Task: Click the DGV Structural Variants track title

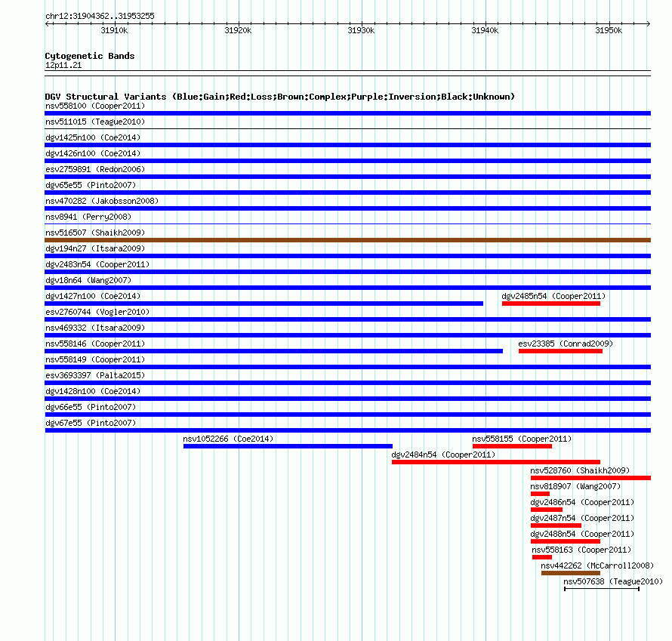Action: [279, 97]
